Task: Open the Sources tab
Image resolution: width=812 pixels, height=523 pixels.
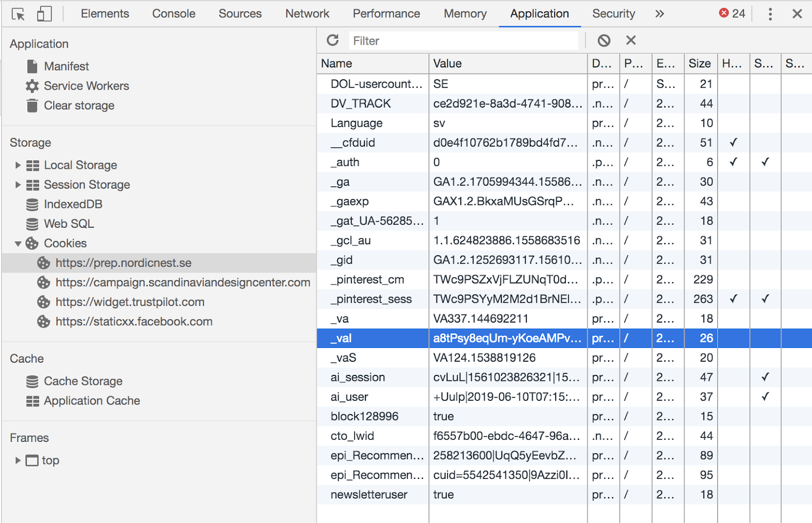Action: pos(240,14)
